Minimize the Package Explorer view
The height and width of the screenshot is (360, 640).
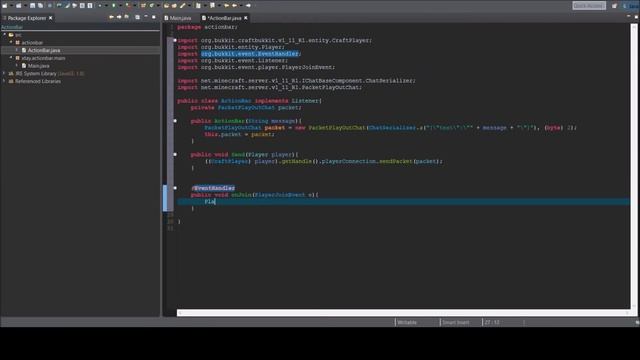click(x=146, y=17)
